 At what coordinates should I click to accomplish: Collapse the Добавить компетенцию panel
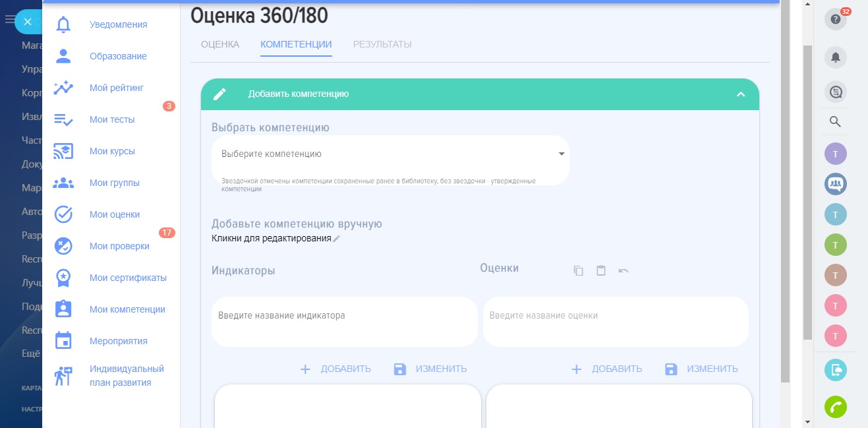(x=740, y=94)
